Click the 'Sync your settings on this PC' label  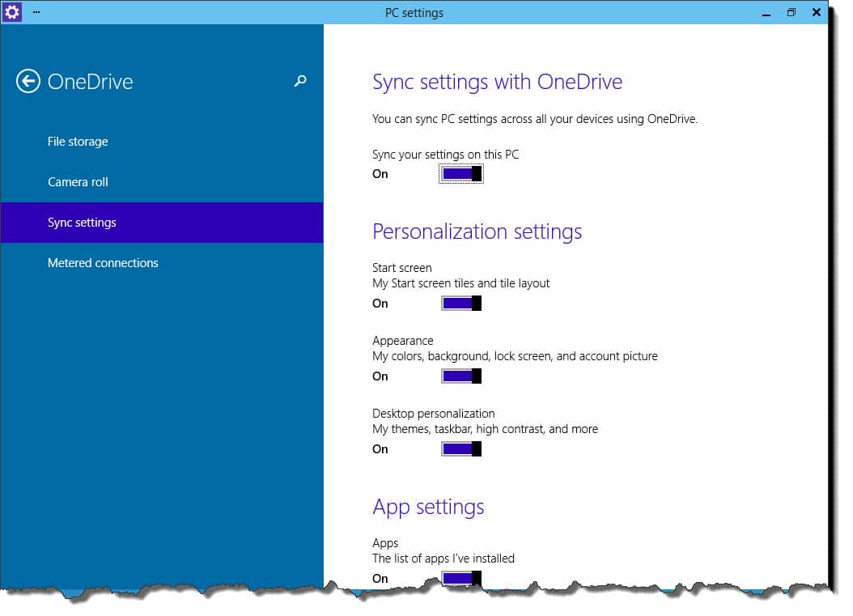coord(445,155)
